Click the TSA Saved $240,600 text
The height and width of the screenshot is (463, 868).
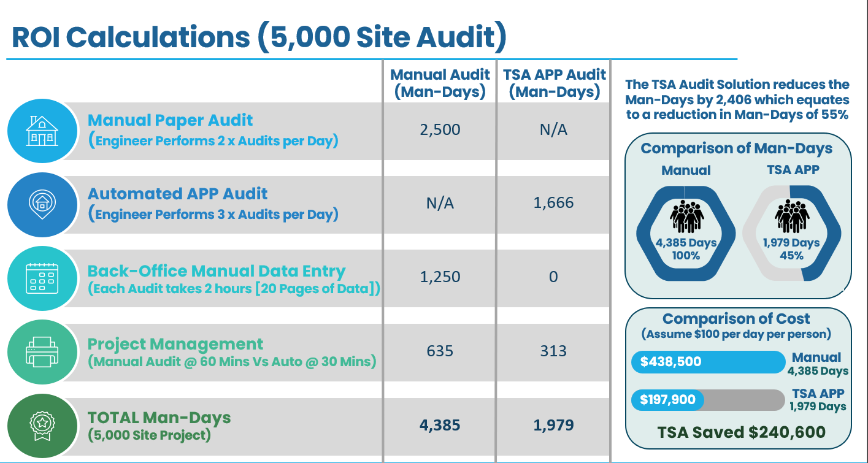tap(741, 432)
